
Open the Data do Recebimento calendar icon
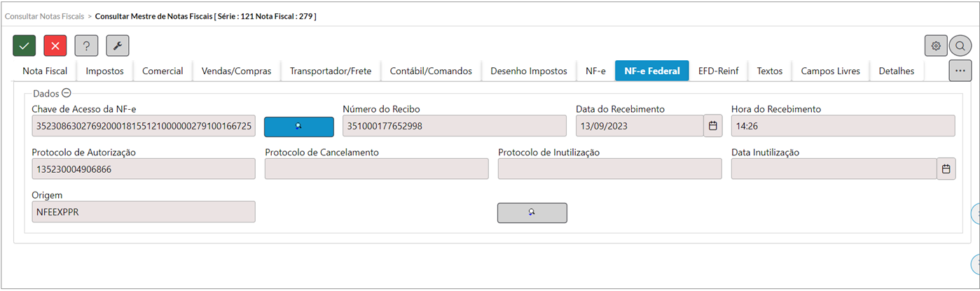coord(713,126)
